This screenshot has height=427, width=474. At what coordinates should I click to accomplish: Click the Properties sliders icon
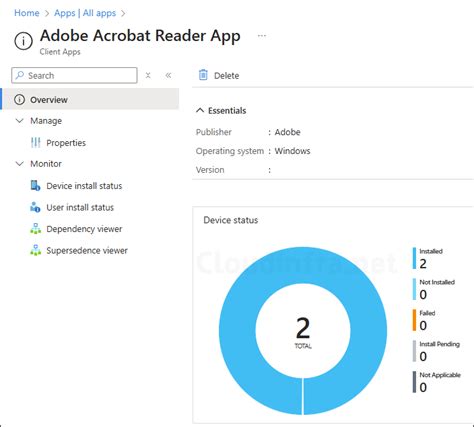point(35,143)
